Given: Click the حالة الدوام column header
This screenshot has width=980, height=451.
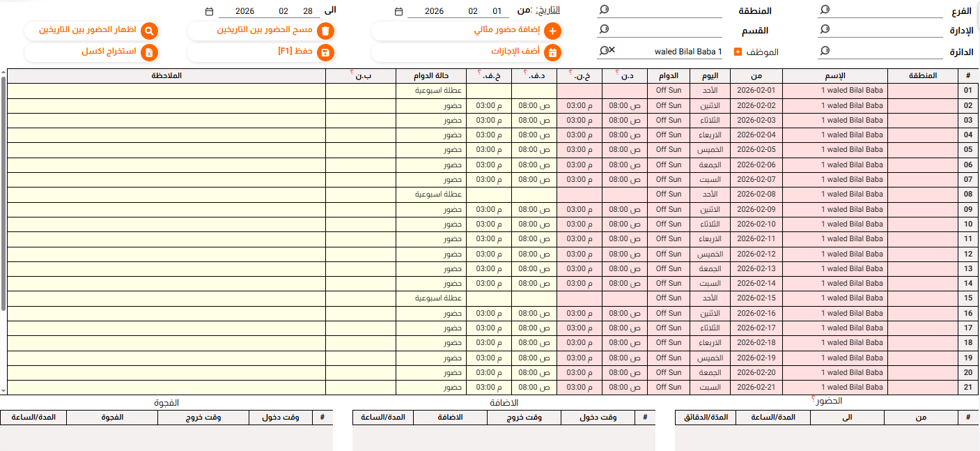Looking at the screenshot, I should coord(431,76).
